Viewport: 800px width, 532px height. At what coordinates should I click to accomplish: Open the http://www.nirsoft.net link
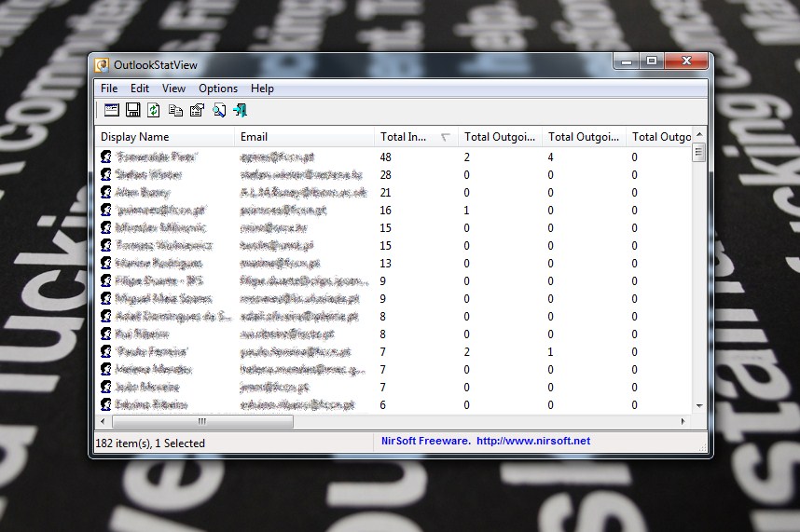533,441
